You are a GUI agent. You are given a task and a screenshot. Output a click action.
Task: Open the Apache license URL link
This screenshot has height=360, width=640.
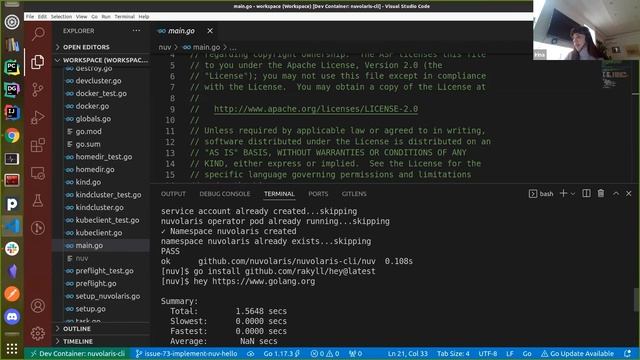(316, 109)
